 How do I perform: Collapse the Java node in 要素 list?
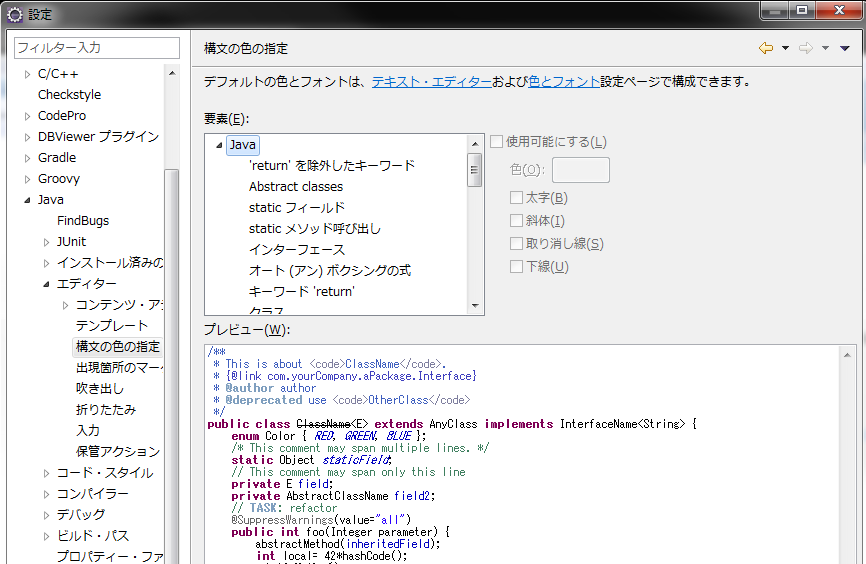[219, 145]
